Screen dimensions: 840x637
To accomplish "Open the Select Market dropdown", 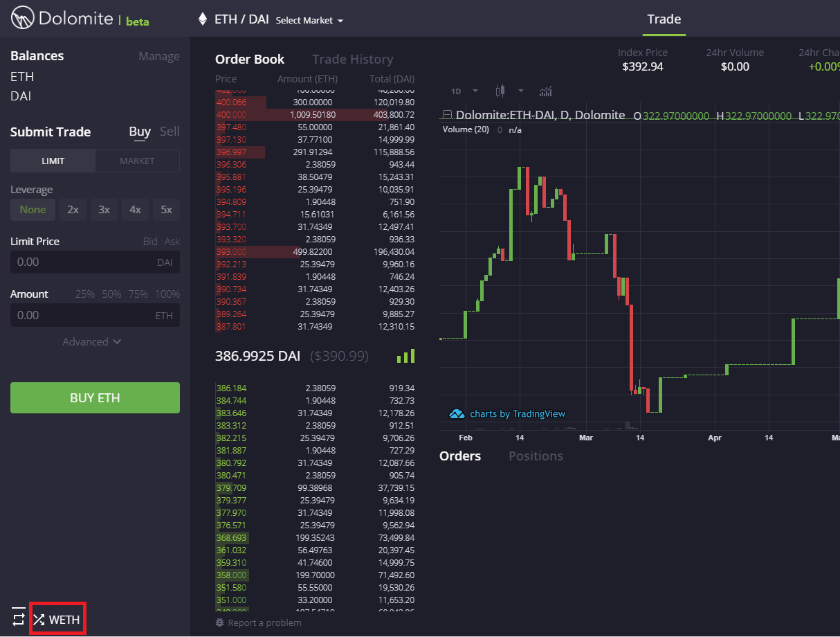I will click(x=309, y=20).
